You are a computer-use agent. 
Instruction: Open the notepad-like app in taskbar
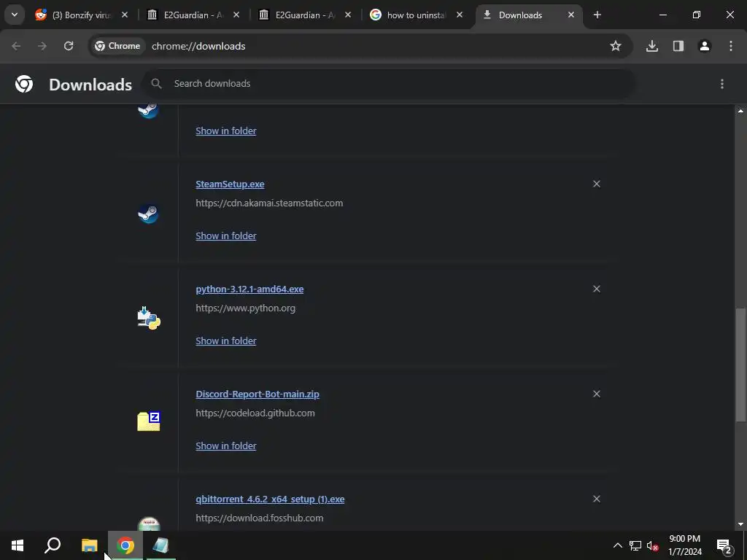160,545
